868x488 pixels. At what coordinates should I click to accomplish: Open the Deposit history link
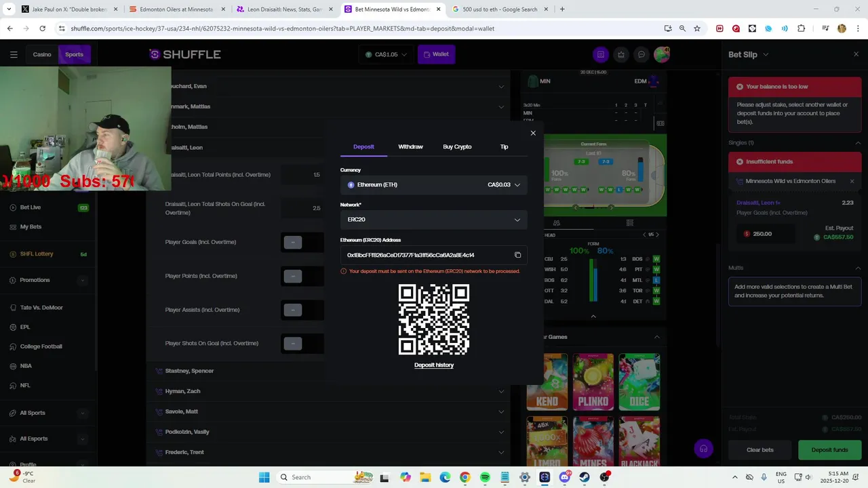click(434, 365)
